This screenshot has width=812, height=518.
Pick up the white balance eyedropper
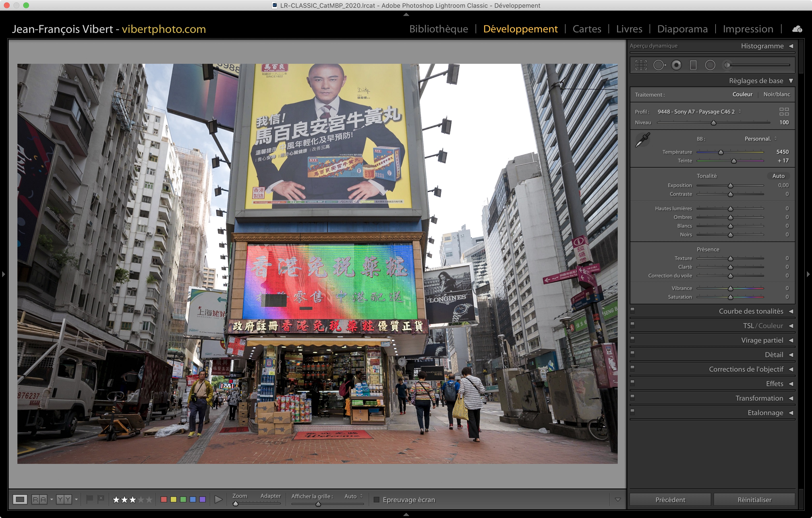tap(642, 139)
